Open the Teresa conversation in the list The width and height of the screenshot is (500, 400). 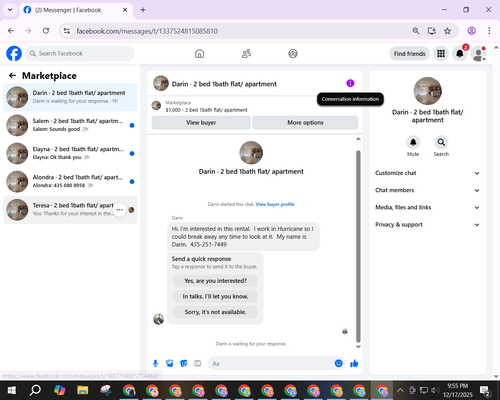[x=70, y=210]
